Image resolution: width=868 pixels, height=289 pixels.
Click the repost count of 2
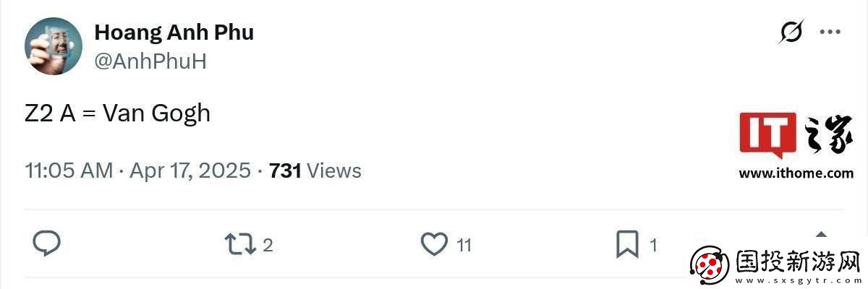coord(268,246)
